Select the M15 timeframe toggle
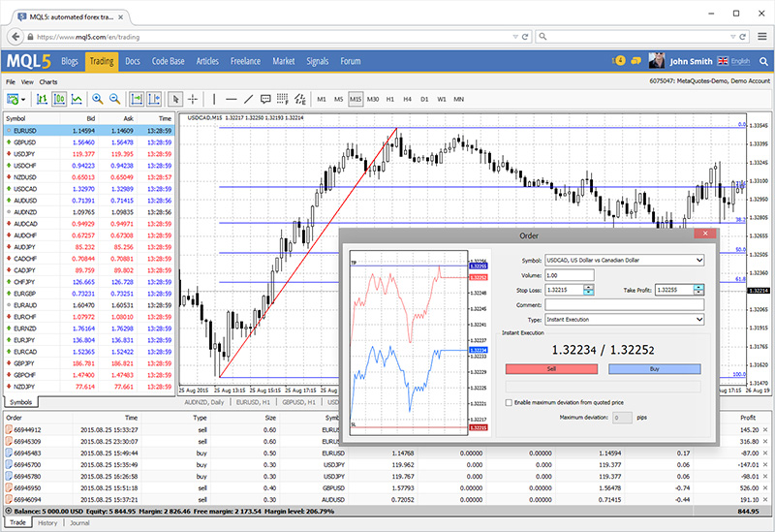This screenshot has height=532, width=775. click(356, 99)
